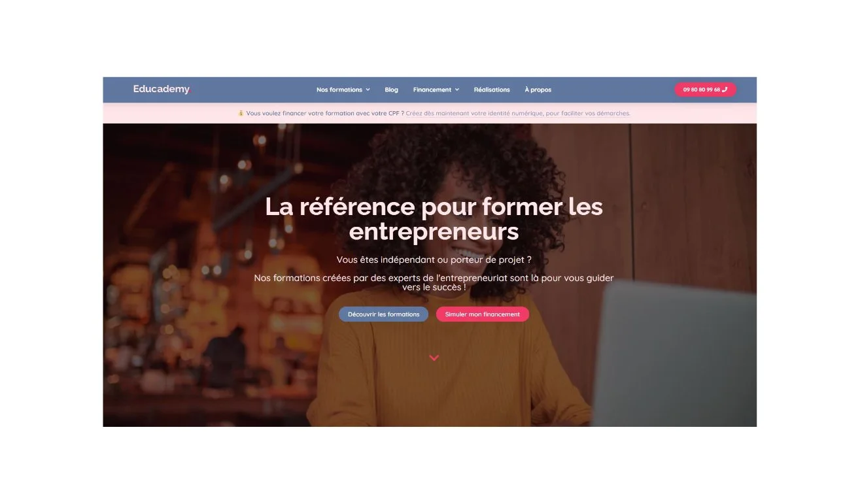Click the Nos formations créées par des experts paragraph
Viewport: 860px width, 504px height.
click(x=434, y=282)
